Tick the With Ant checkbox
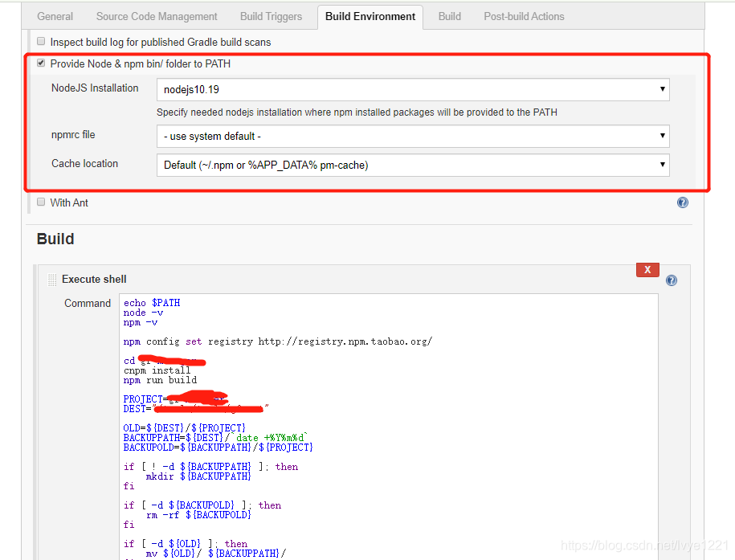 pos(41,202)
